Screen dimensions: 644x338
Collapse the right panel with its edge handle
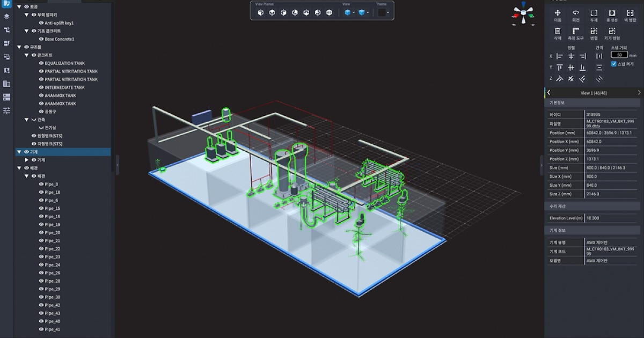coord(541,165)
